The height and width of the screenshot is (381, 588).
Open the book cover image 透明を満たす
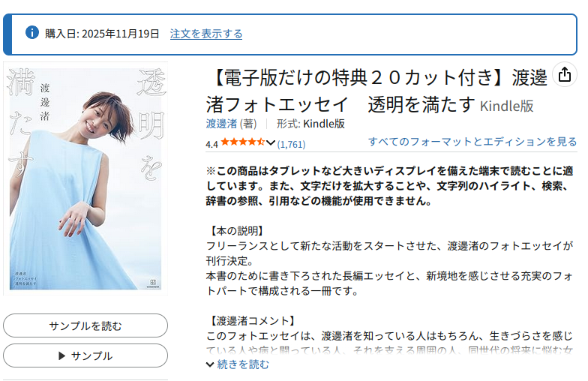pyautogui.click(x=85, y=178)
